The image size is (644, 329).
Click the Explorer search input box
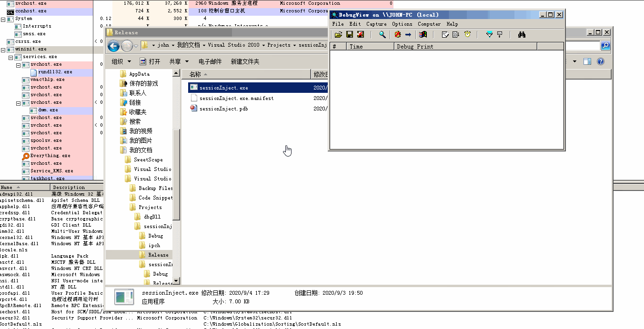tap(582, 46)
